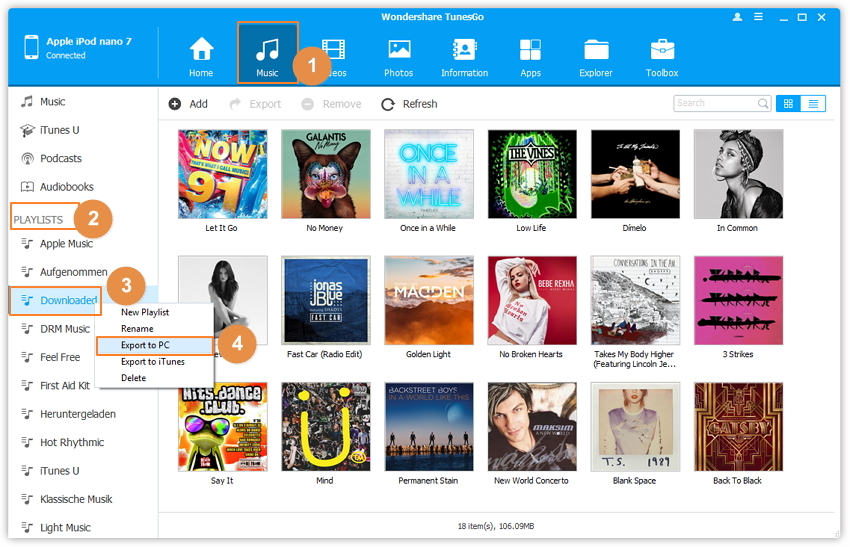Click the user account icon in title bar
This screenshot has width=850, height=547.
(x=738, y=17)
